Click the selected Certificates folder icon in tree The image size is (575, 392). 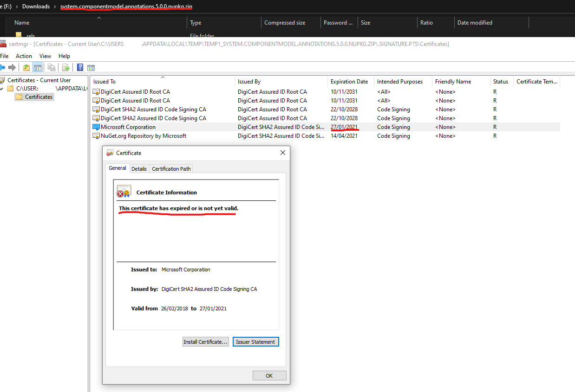point(19,97)
